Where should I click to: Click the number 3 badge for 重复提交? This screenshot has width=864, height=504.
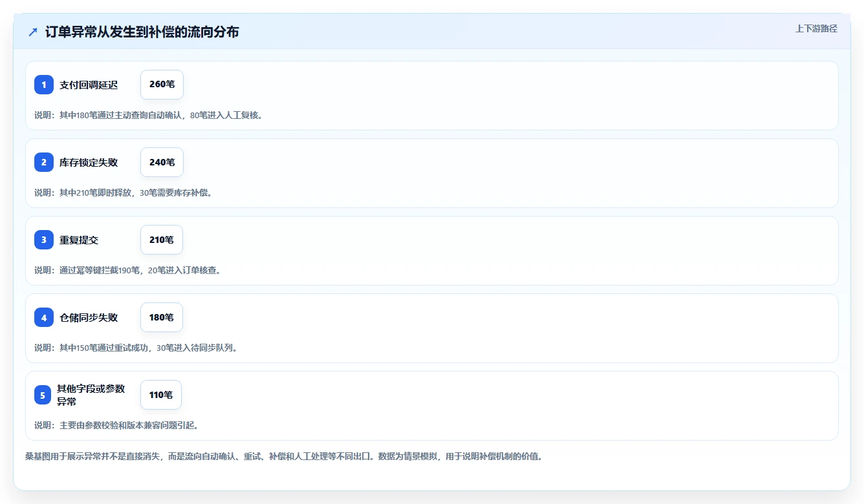point(44,240)
